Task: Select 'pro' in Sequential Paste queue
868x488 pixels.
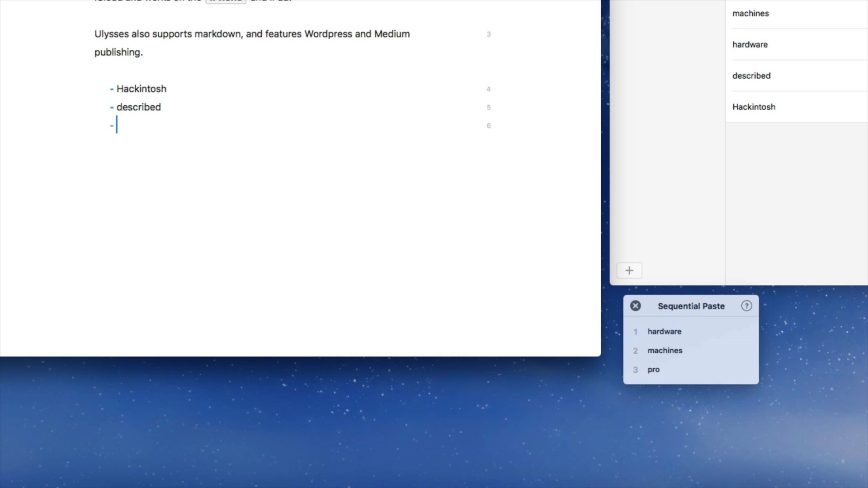Action: [653, 370]
